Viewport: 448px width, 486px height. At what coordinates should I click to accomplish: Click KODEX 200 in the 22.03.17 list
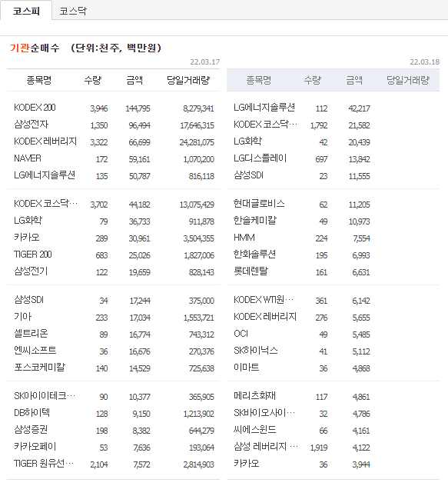pyautogui.click(x=35, y=108)
